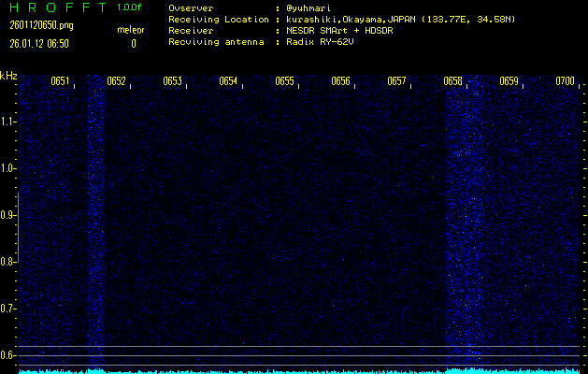Click the version number 1.00f
The height and width of the screenshot is (374, 588).
[x=129, y=7]
